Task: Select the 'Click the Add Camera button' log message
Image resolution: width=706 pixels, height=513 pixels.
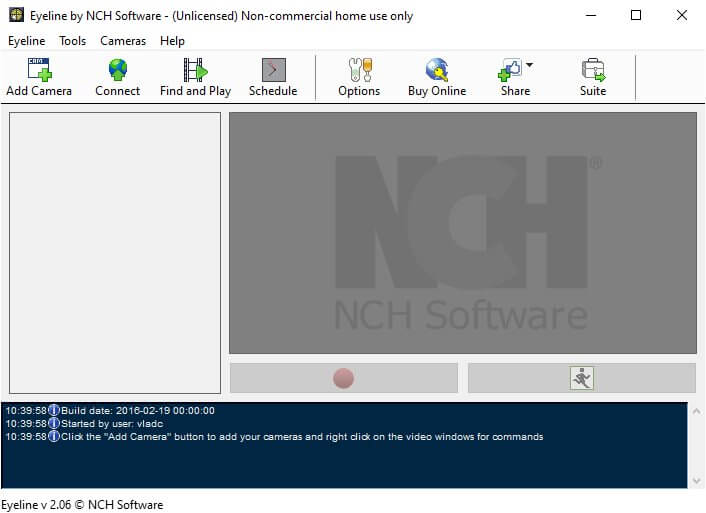Action: pos(274,436)
